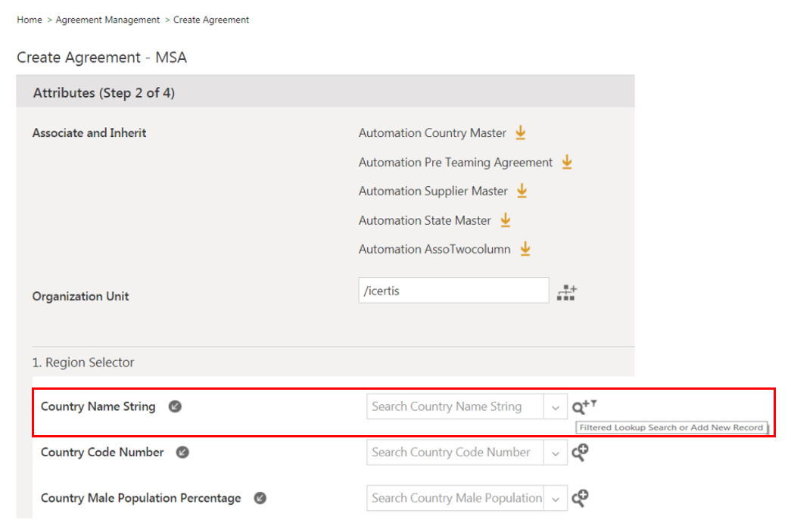Click the Organization Unit text field
The width and height of the screenshot is (791, 532).
[453, 291]
